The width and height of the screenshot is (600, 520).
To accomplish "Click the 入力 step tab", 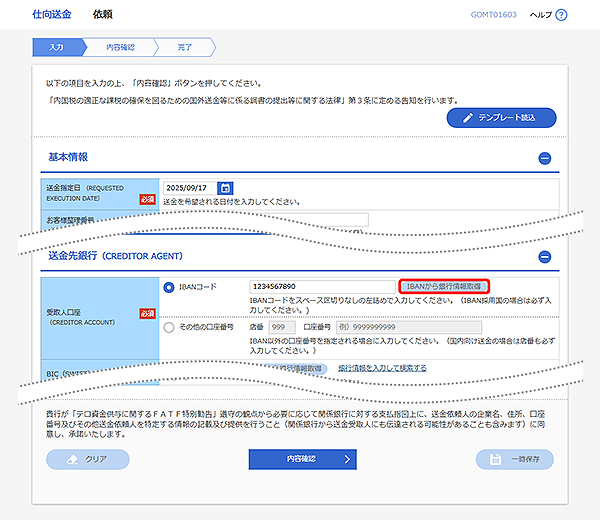I will coord(57,47).
